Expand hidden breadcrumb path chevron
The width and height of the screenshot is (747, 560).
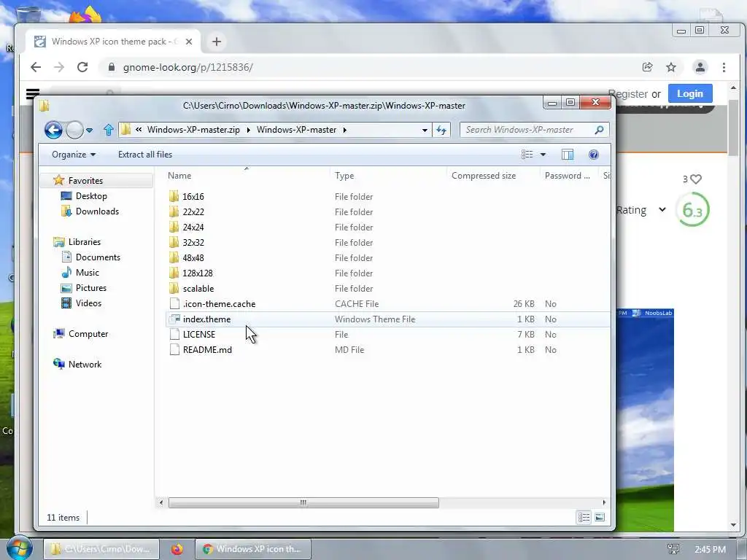(x=139, y=130)
